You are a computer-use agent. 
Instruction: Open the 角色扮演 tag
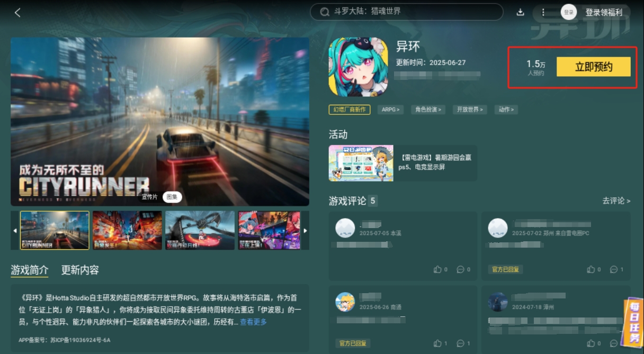point(428,110)
